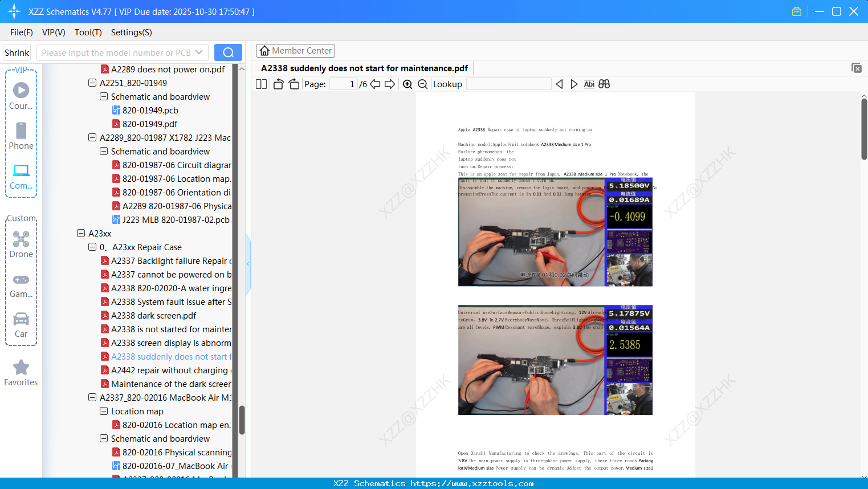Viewport: 868px width, 489px height.
Task: Select the Drone category
Action: coord(21,244)
